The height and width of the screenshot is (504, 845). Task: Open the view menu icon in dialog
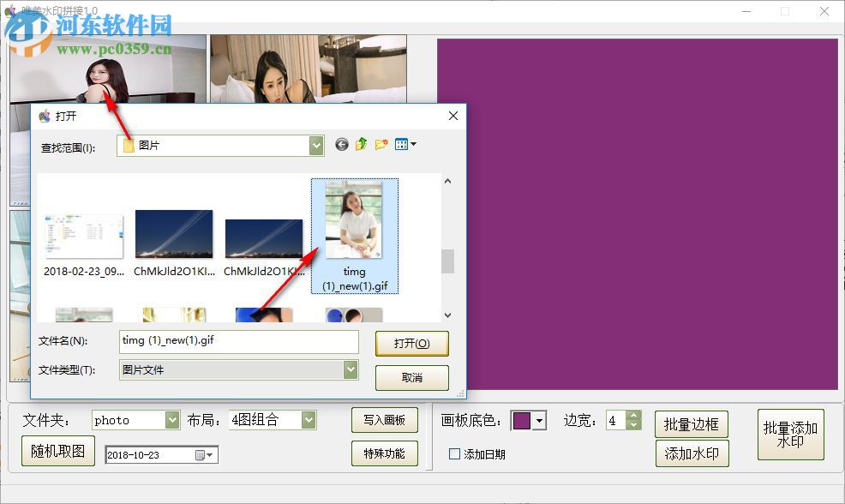pyautogui.click(x=405, y=144)
